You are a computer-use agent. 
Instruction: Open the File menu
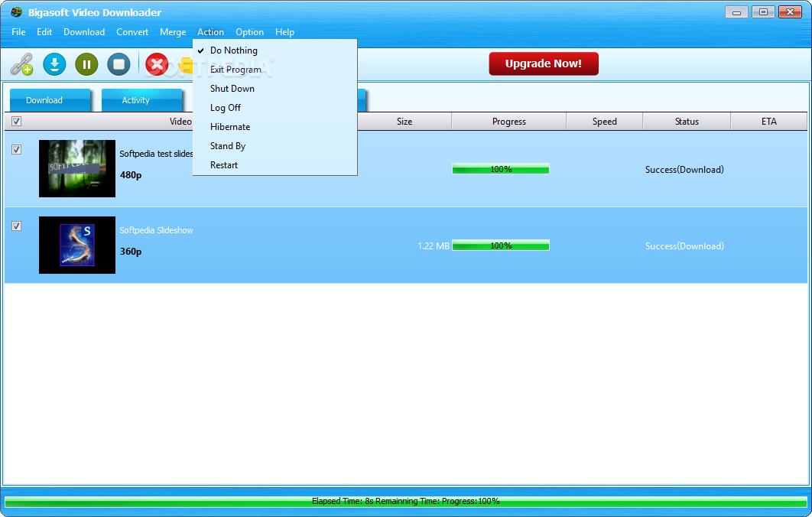[18, 32]
